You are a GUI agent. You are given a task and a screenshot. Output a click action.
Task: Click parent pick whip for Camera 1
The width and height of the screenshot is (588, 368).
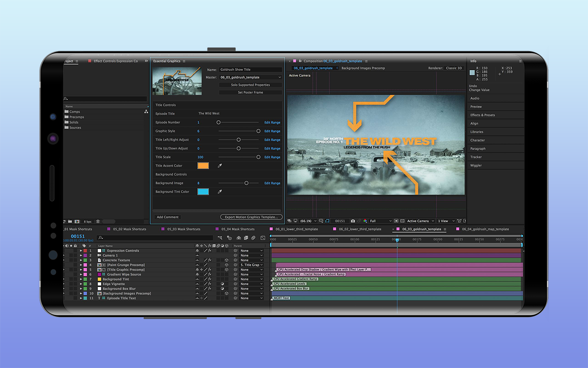pyautogui.click(x=235, y=255)
